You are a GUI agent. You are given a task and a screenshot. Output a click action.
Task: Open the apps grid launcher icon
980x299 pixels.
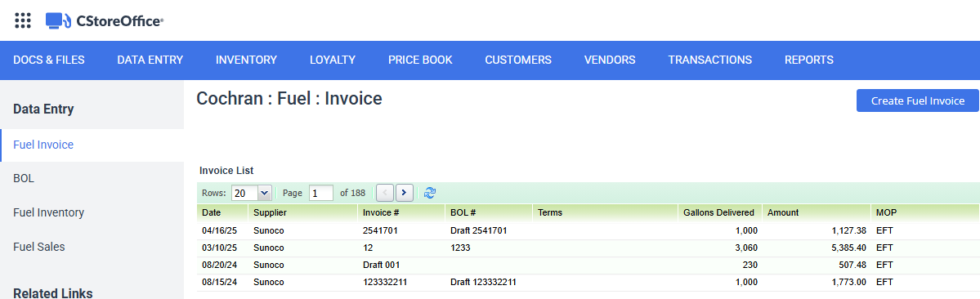(x=23, y=20)
